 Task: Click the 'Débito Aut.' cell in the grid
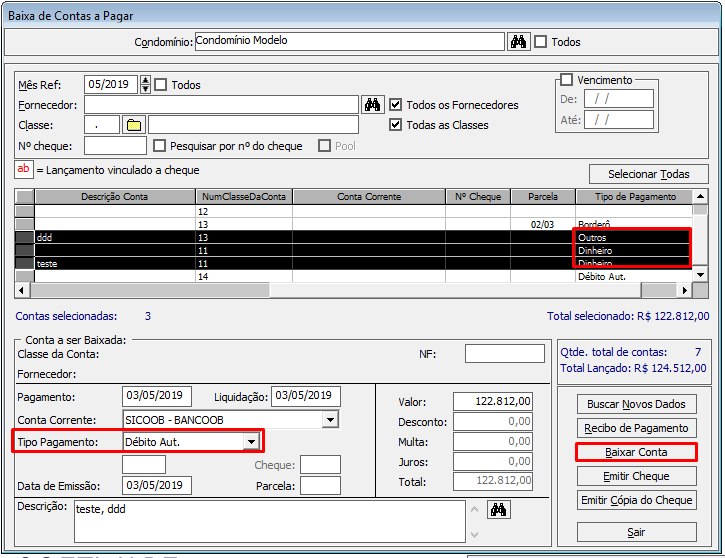(x=634, y=276)
